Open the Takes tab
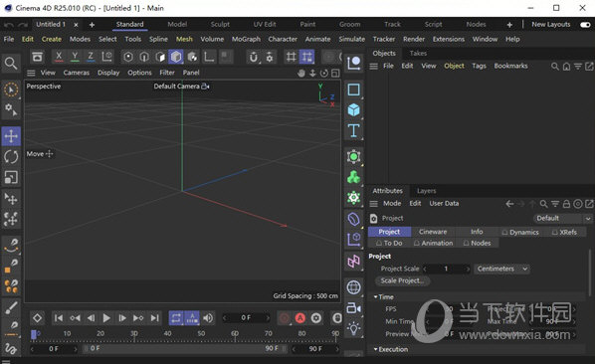This screenshot has width=595, height=364. (418, 53)
